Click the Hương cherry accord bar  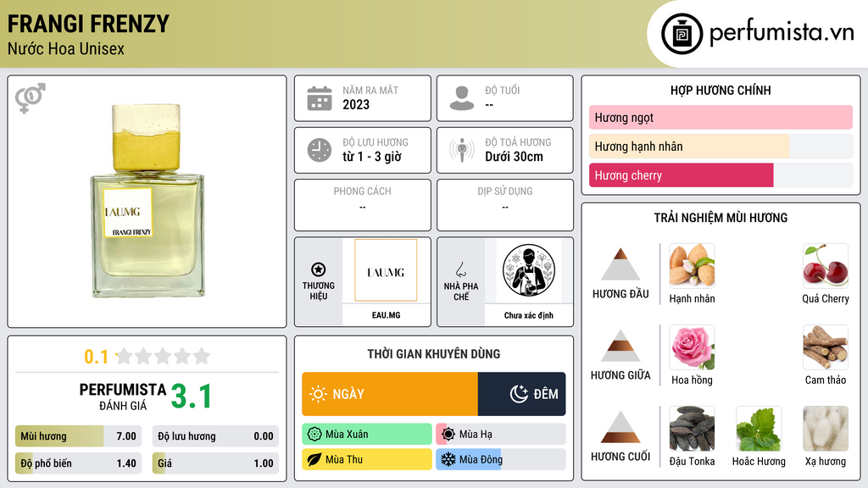tap(721, 175)
